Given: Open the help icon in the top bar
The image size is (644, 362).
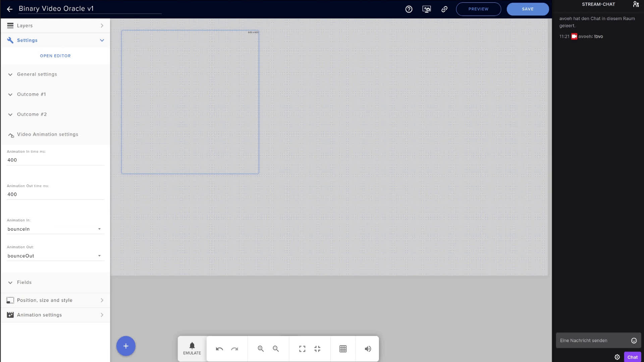Looking at the screenshot, I should click(x=409, y=9).
